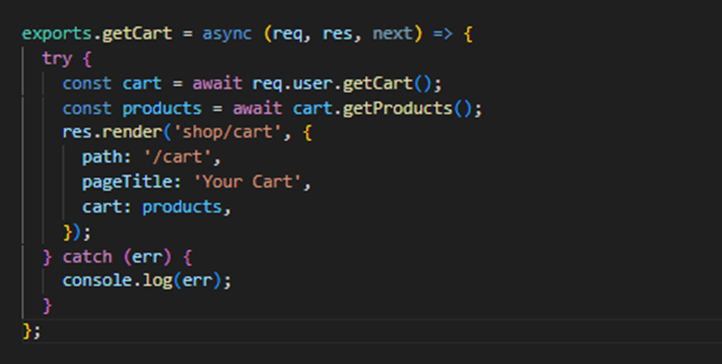Click the 'path' property key
This screenshot has width=722, height=364.
click(x=102, y=157)
